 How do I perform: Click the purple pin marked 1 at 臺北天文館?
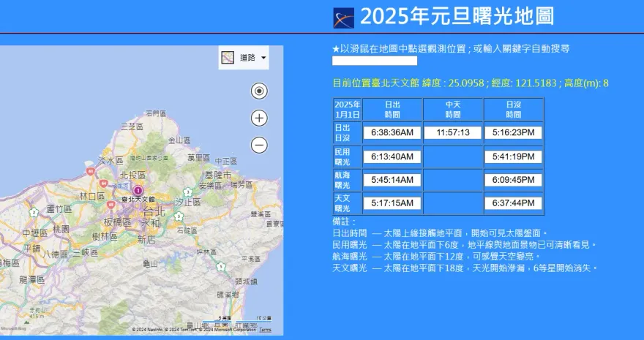click(x=138, y=190)
